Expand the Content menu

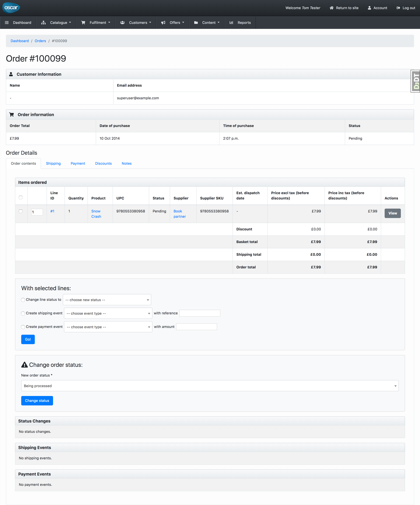coord(207,23)
